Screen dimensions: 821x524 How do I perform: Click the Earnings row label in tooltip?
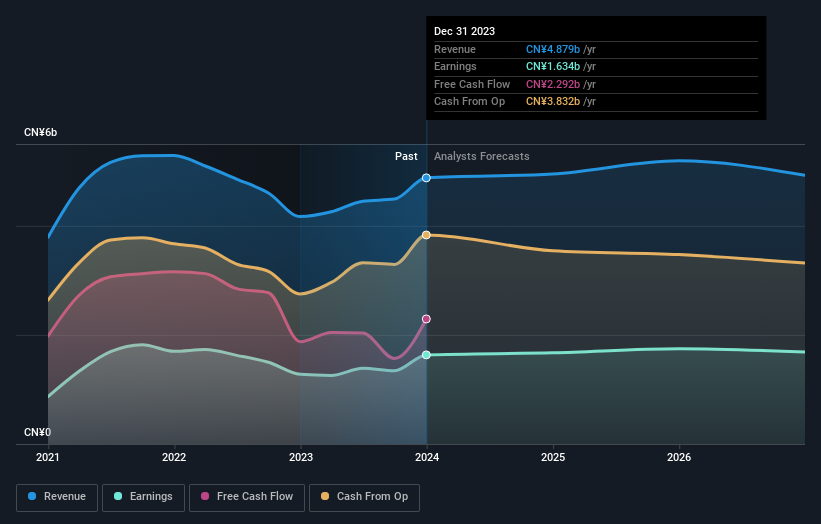coord(455,66)
